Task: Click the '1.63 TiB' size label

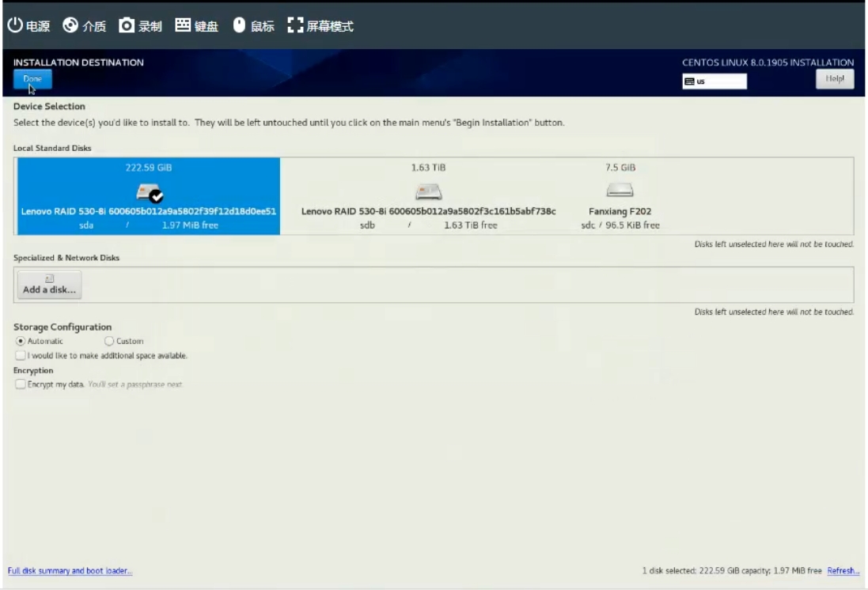Action: coord(428,167)
